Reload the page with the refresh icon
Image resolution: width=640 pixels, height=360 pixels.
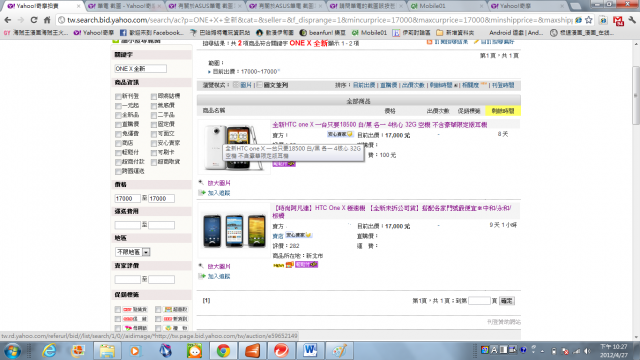pos(34,20)
